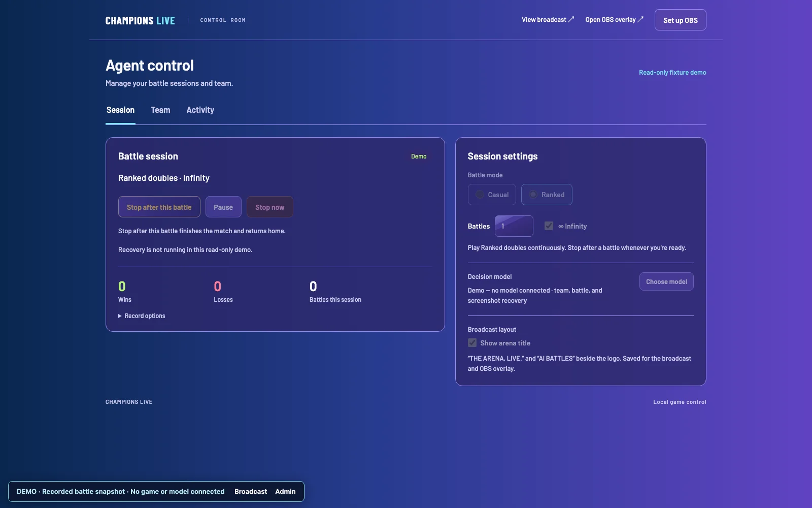Viewport: 812px width, 508px height.
Task: Click the Set up OBS button
Action: click(680, 20)
